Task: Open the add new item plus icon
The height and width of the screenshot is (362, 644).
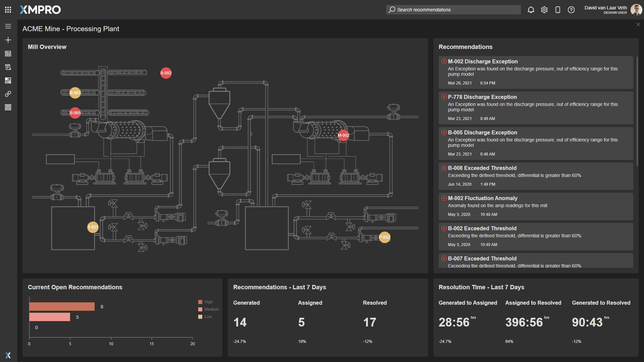Action: [8, 40]
